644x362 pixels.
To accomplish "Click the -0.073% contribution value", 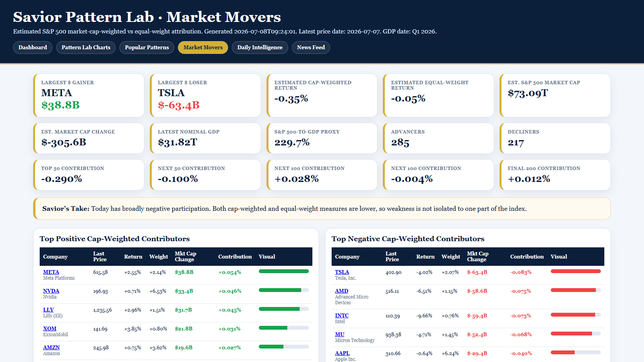I will tap(521, 316).
